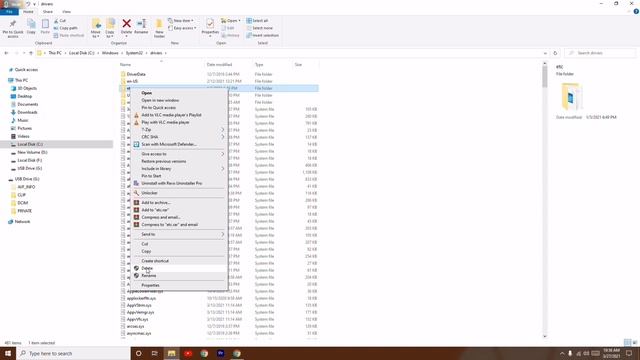Select Play with VLC media player
This screenshot has height=360, width=640.
[179, 122]
